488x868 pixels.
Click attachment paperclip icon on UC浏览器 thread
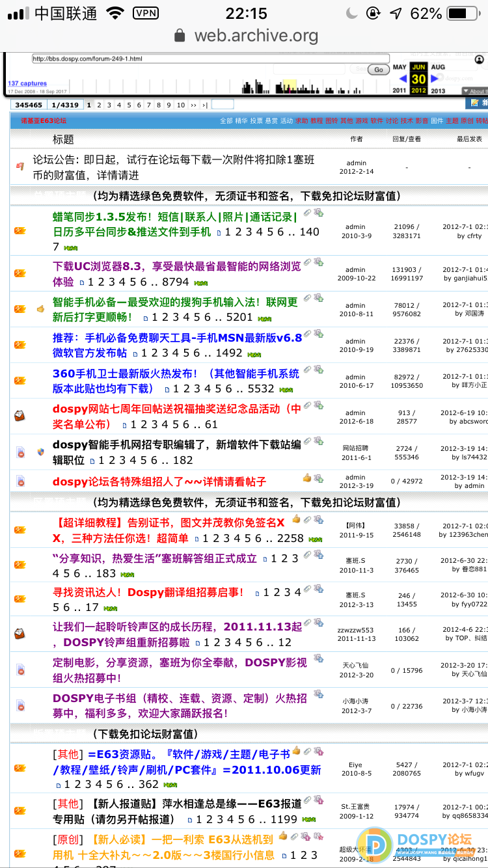(x=308, y=261)
